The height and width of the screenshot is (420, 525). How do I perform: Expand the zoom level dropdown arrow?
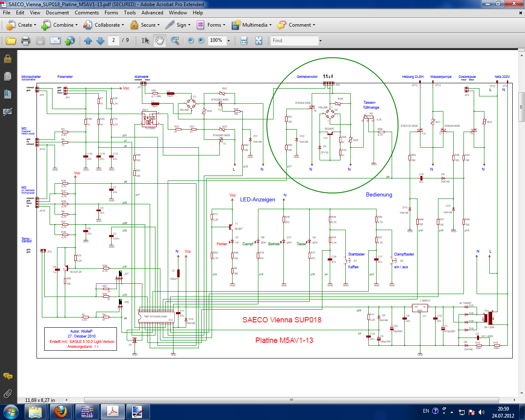(228, 41)
